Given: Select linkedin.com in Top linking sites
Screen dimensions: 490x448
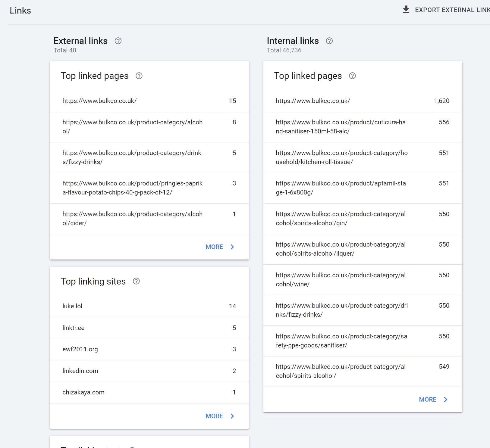Looking at the screenshot, I should [149, 371].
